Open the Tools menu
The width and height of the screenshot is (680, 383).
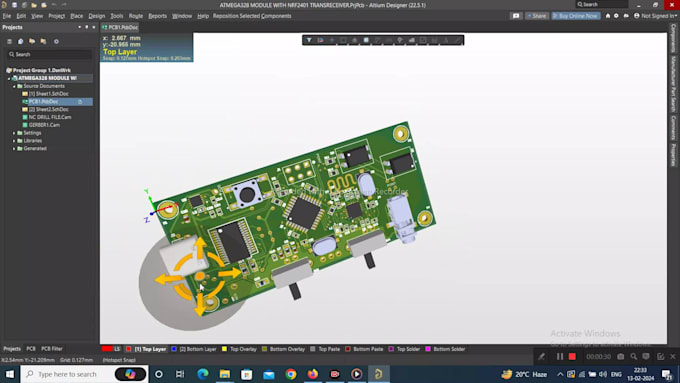tap(116, 16)
